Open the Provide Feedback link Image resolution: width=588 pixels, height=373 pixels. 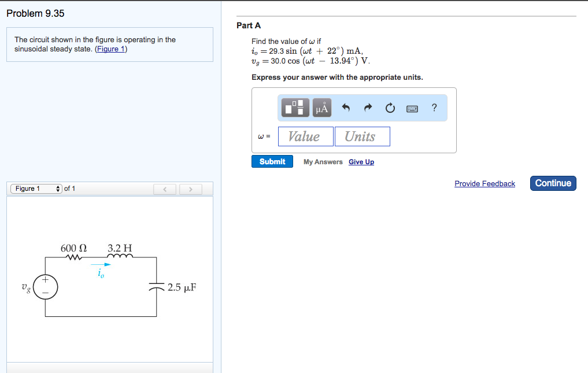(x=485, y=183)
